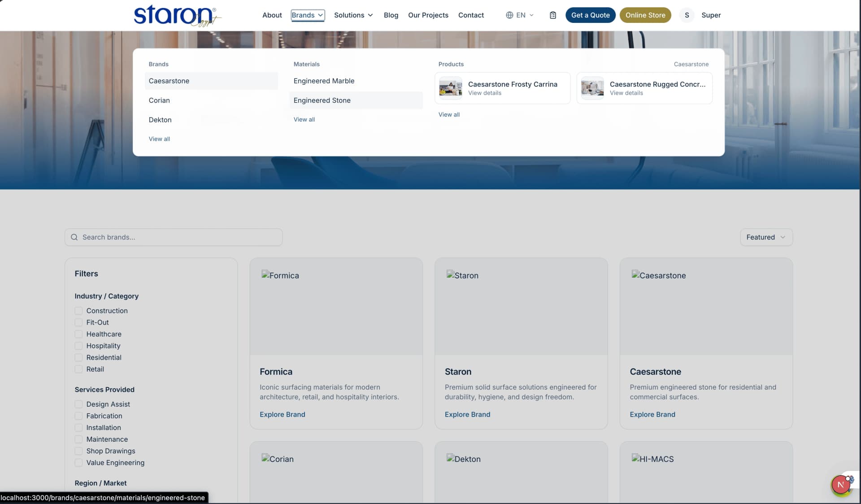Click Explore Brand on the Staron card
Viewport: 861px width, 504px height.
click(x=467, y=414)
